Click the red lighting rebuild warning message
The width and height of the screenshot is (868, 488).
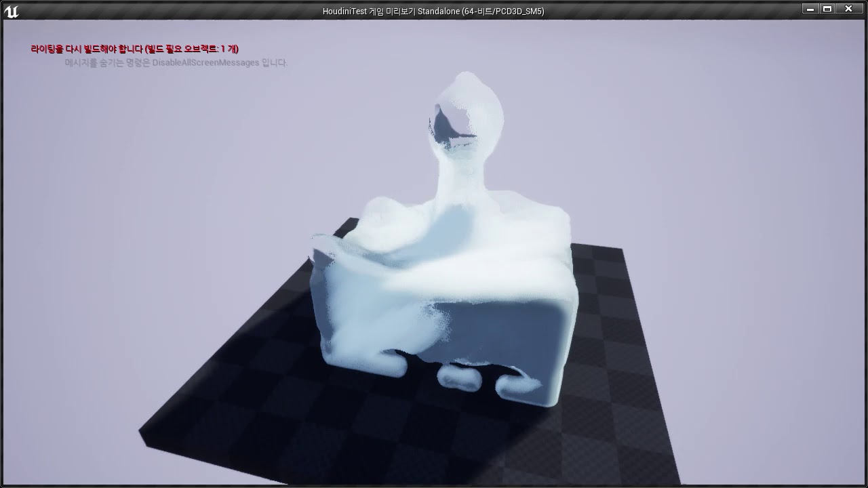[x=135, y=49]
